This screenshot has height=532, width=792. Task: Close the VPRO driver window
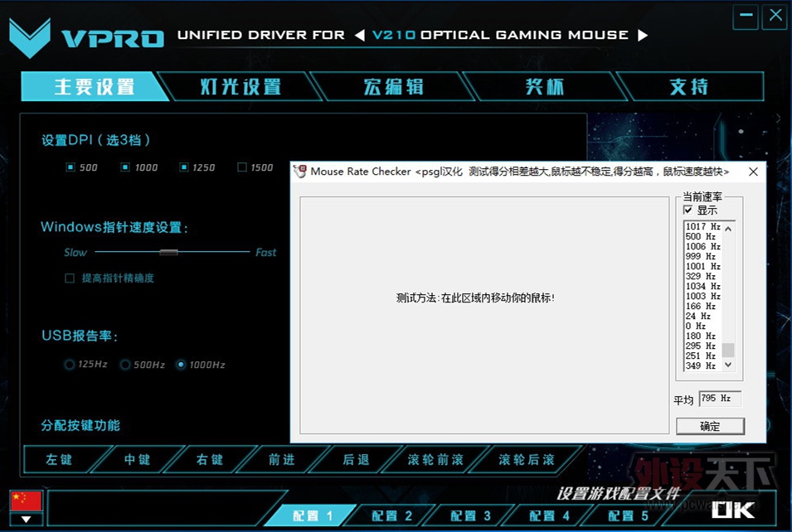click(775, 16)
